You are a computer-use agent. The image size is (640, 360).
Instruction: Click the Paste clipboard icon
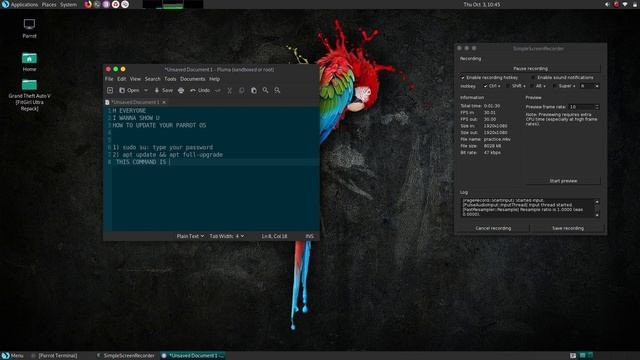(x=253, y=90)
